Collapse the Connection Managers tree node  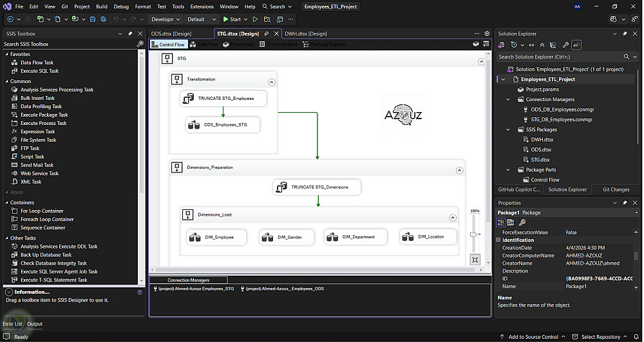click(509, 99)
